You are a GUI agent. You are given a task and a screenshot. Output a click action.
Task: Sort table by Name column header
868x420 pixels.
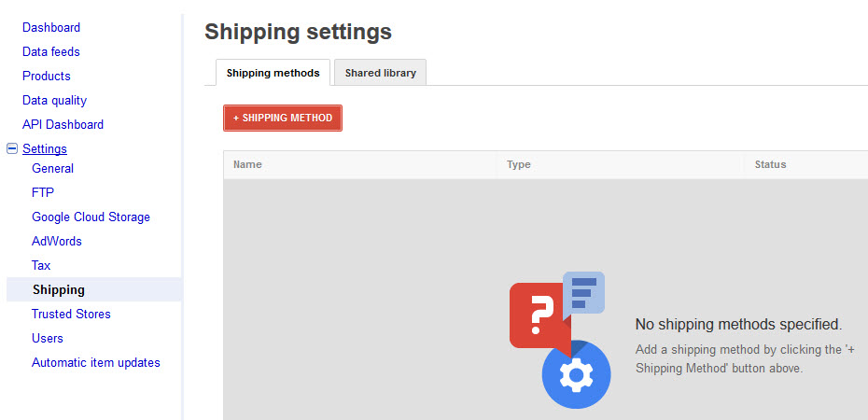247,164
